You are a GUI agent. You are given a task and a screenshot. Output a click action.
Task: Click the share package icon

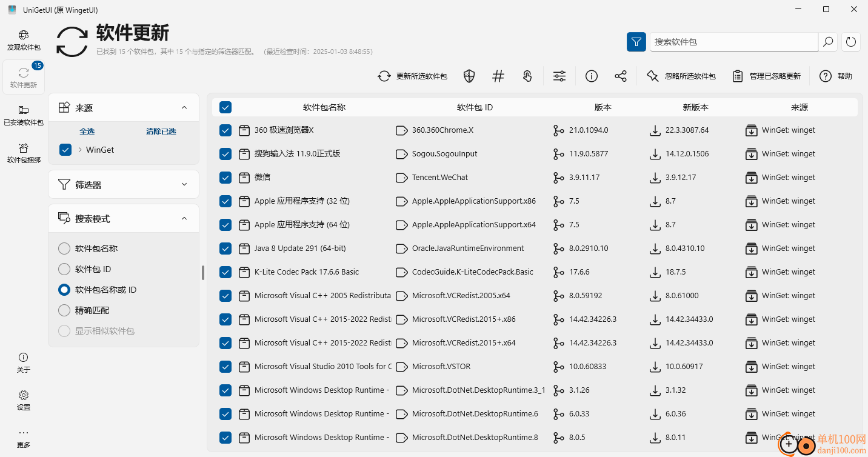click(621, 76)
